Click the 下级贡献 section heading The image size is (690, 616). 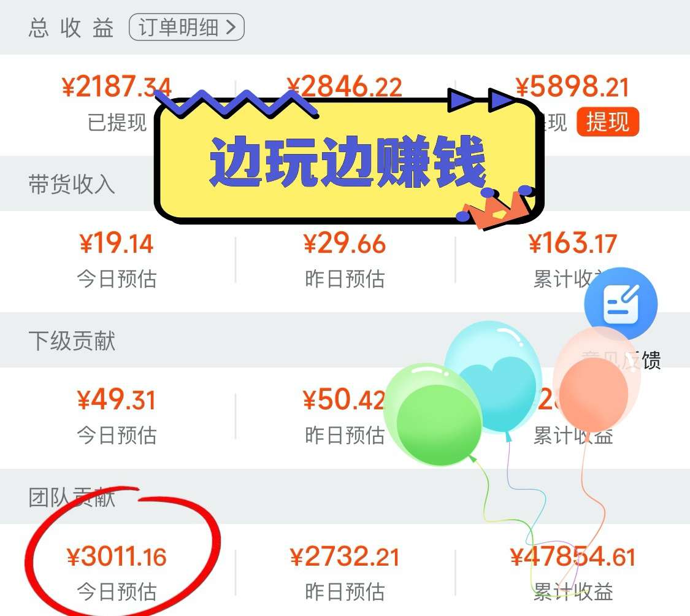tap(72, 341)
